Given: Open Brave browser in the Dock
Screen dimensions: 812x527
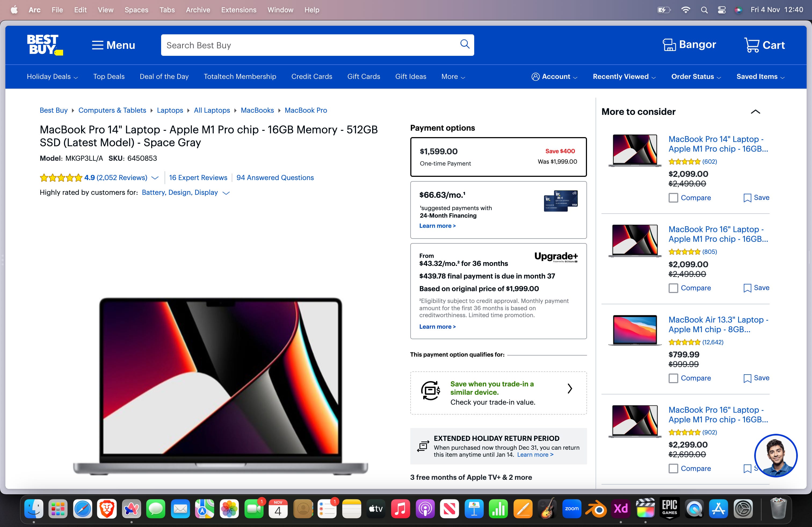Looking at the screenshot, I should (107, 509).
